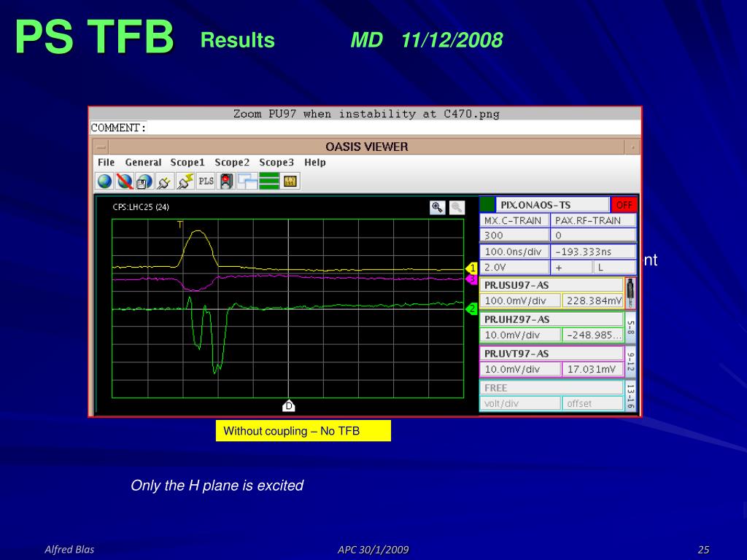Click the plain plug connector icon
The height and width of the screenshot is (560, 747).
pos(164,182)
